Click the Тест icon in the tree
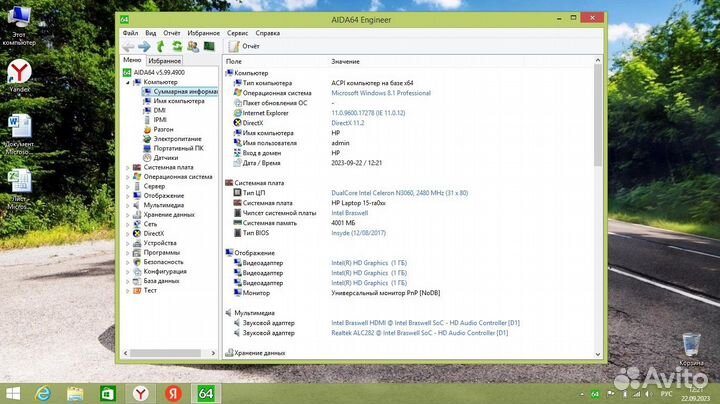The width and height of the screenshot is (720, 404). click(137, 290)
